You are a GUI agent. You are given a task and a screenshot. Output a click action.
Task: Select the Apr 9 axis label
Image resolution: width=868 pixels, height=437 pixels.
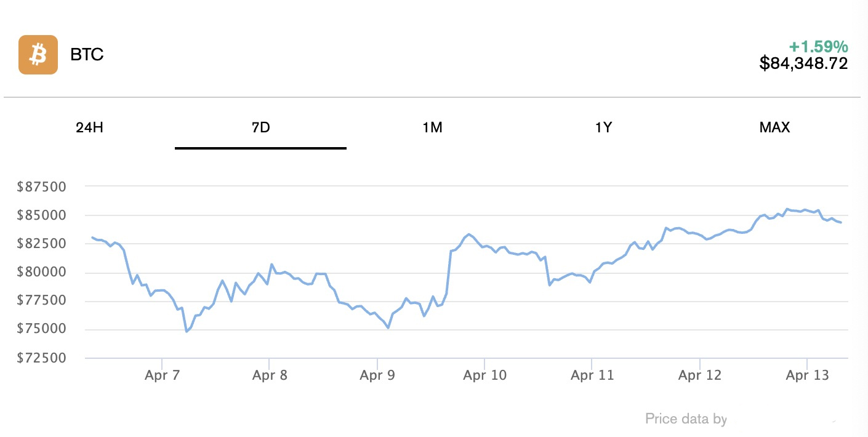[377, 375]
